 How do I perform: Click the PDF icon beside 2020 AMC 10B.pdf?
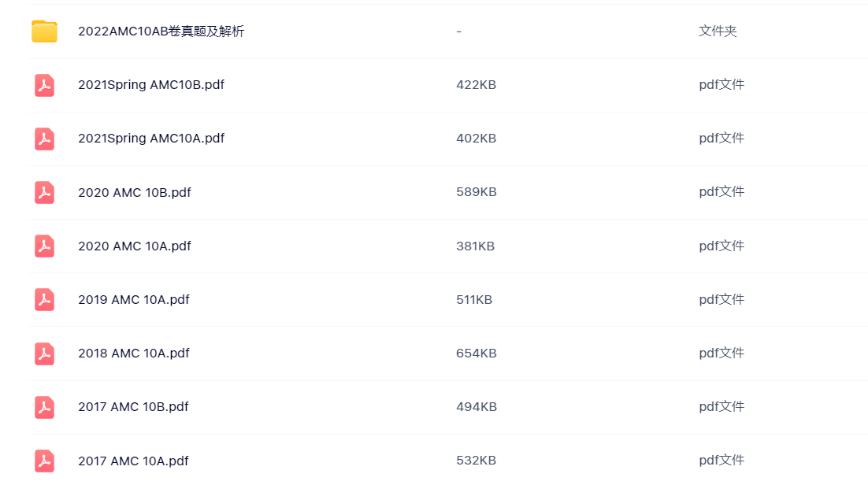44,192
